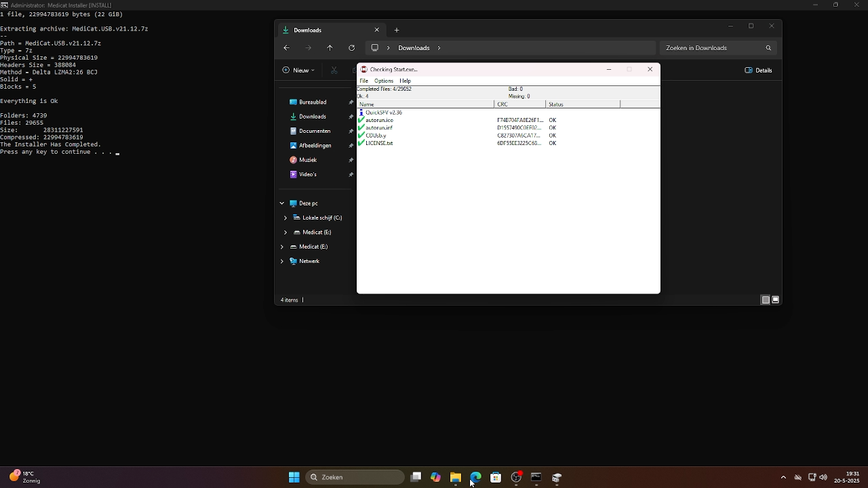Expand Medicat (E:) under Deze pc
The height and width of the screenshot is (488, 868).
285,232
